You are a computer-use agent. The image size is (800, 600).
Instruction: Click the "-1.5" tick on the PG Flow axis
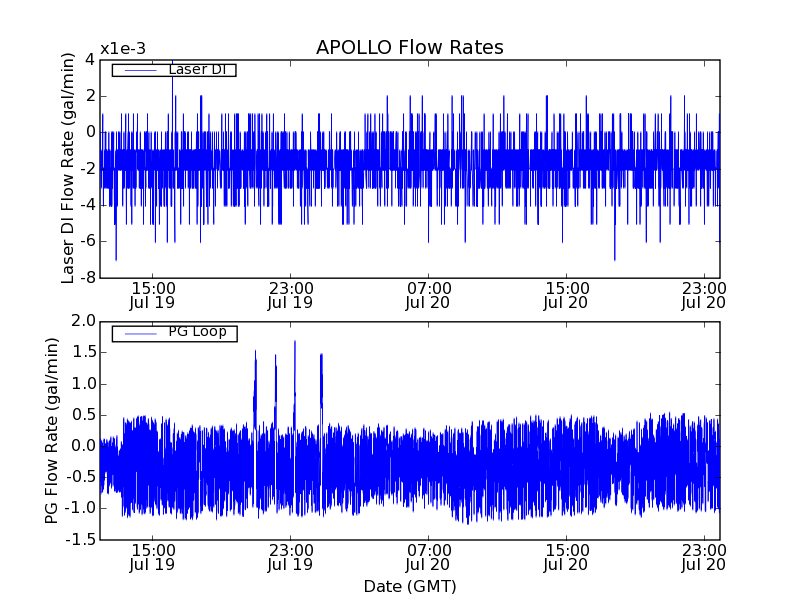(x=80, y=539)
